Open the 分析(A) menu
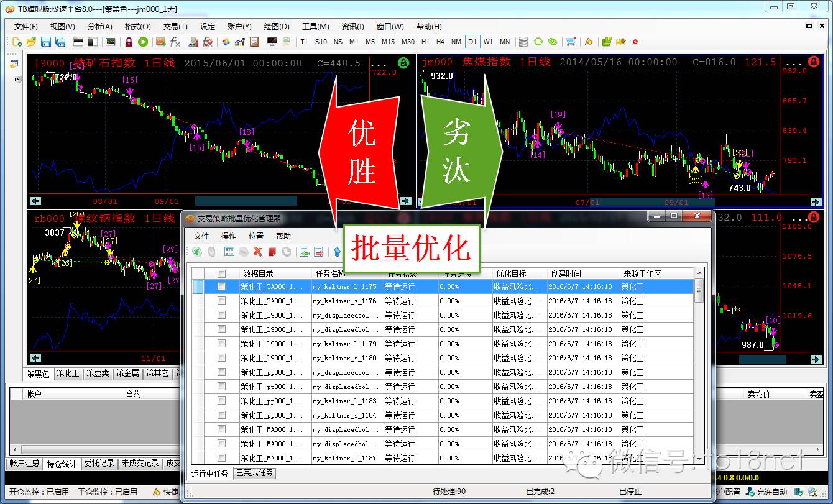The width and height of the screenshot is (833, 504). pos(100,27)
